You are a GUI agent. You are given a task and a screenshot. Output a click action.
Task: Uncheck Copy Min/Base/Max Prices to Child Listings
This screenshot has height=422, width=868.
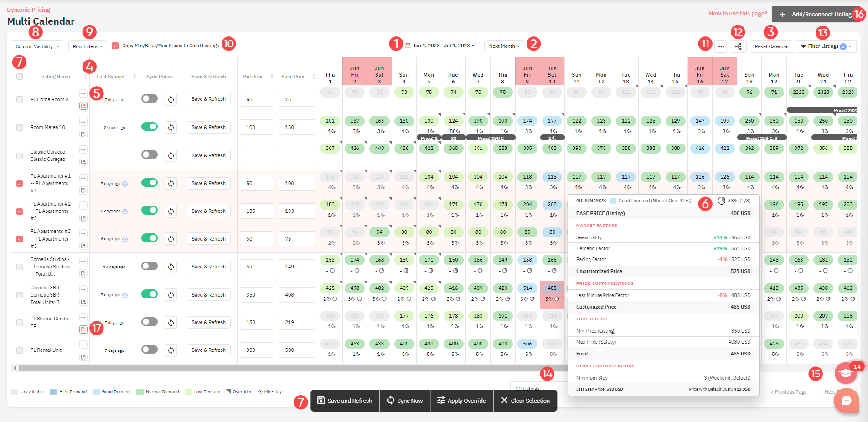point(115,45)
